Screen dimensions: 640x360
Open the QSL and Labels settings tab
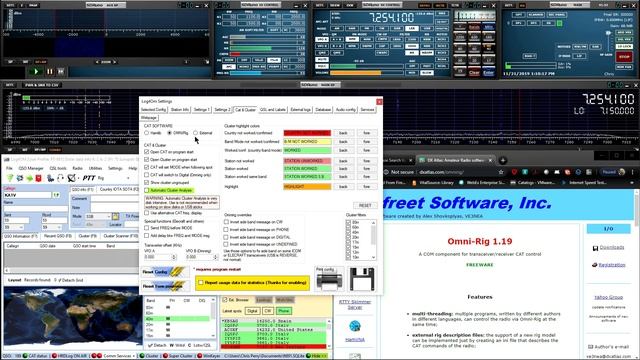tap(273, 110)
